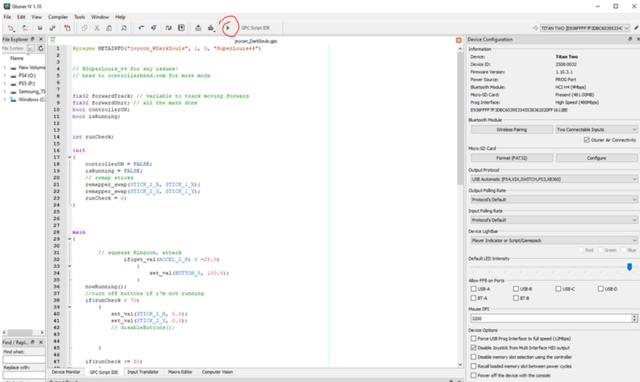Click the Save toolbar icon

click(x=40, y=28)
